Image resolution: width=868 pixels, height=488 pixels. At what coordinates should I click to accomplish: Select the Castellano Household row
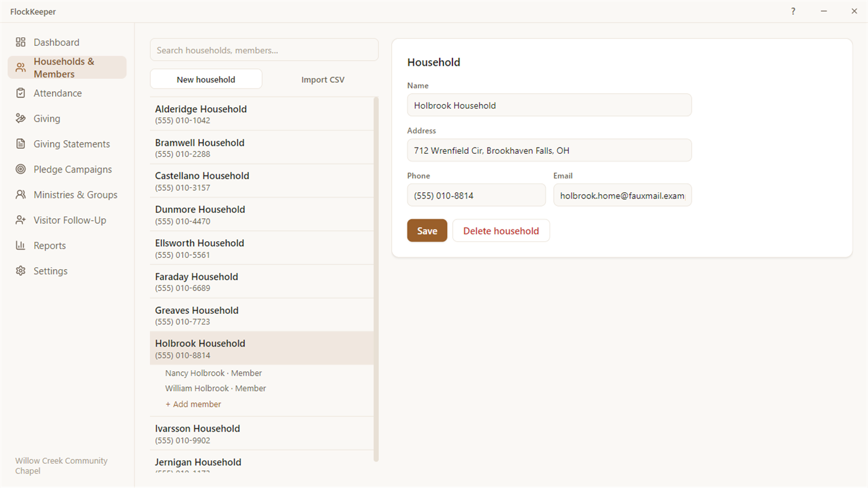(262, 181)
